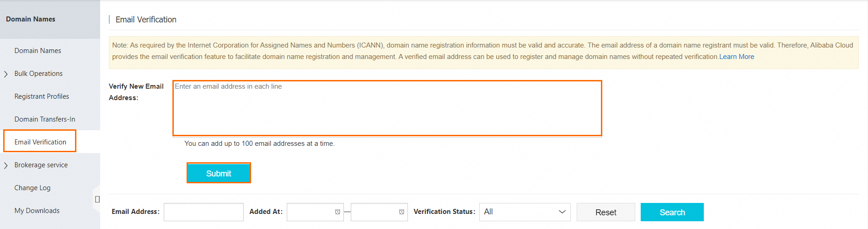Click the clock icon in start date field
The height and width of the screenshot is (229, 868).
click(x=338, y=212)
